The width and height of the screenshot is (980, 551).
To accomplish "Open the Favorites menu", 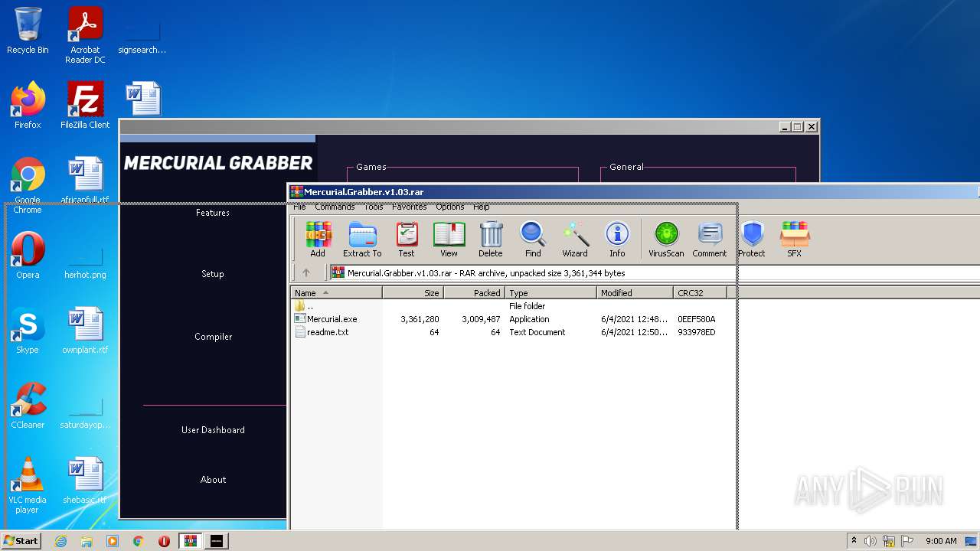I will 410,207.
